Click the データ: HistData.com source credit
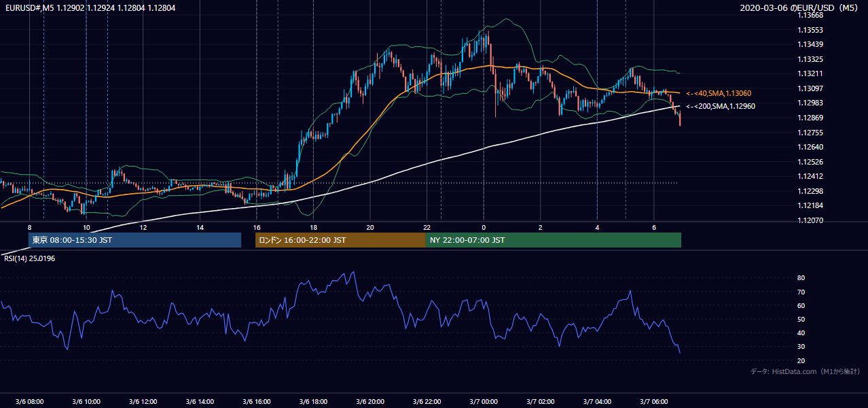Screen dimensions: 868x408 806,372
